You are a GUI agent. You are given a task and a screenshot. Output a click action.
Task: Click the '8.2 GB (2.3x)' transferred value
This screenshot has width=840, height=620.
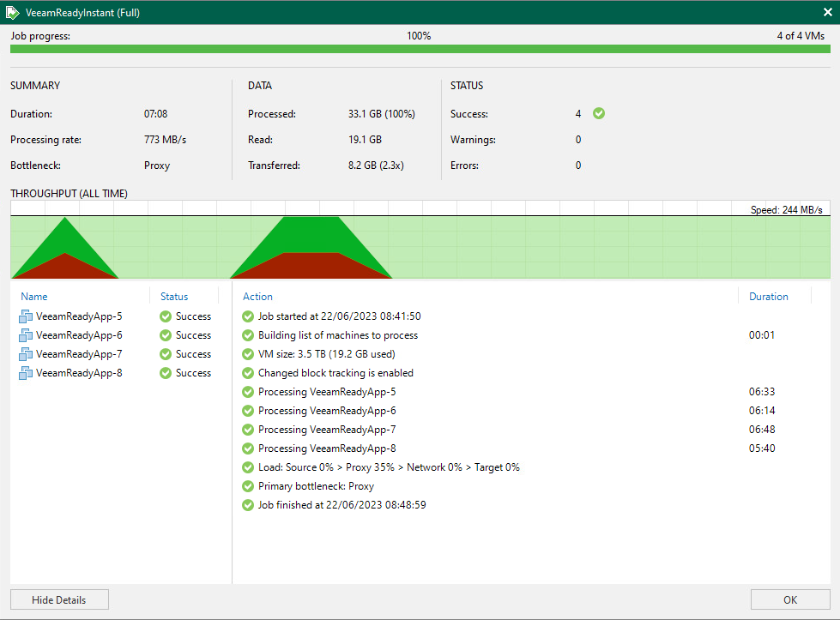(x=376, y=166)
